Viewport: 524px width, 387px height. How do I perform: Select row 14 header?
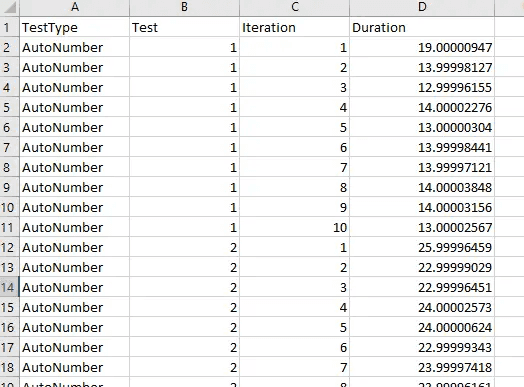(x=9, y=287)
